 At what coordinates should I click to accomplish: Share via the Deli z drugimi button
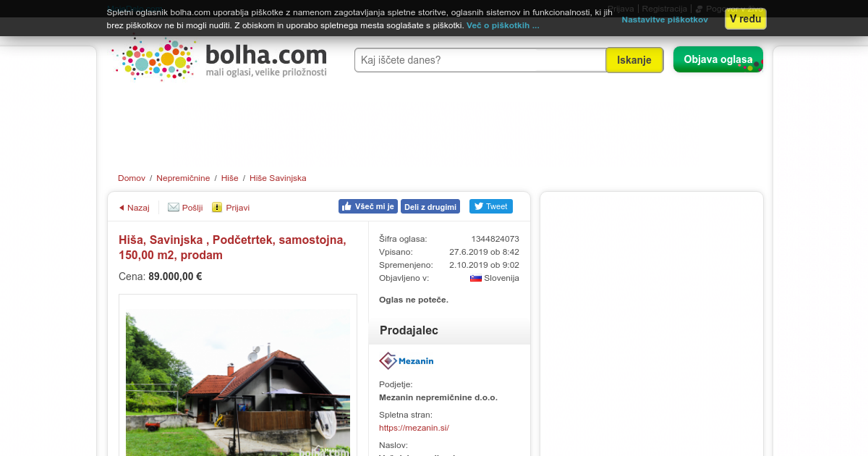tap(430, 206)
